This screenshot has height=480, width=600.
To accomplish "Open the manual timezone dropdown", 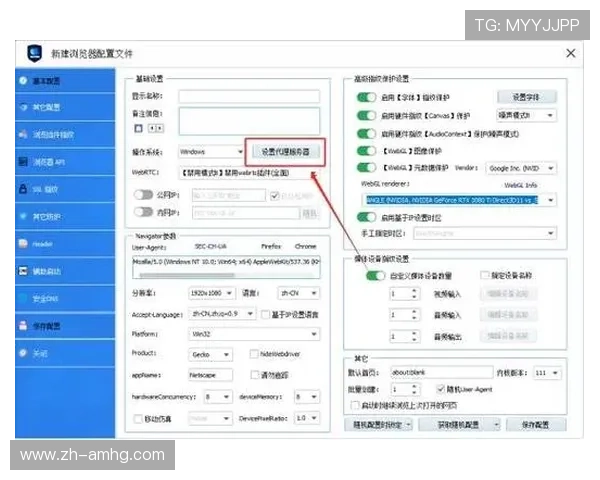I will (x=485, y=233).
